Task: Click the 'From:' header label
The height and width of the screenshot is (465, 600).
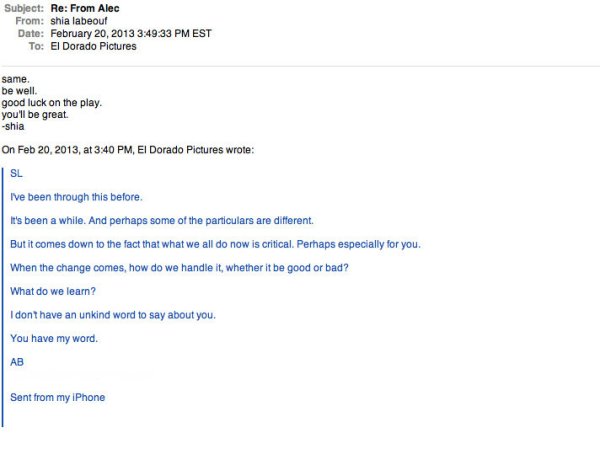Action: point(29,21)
